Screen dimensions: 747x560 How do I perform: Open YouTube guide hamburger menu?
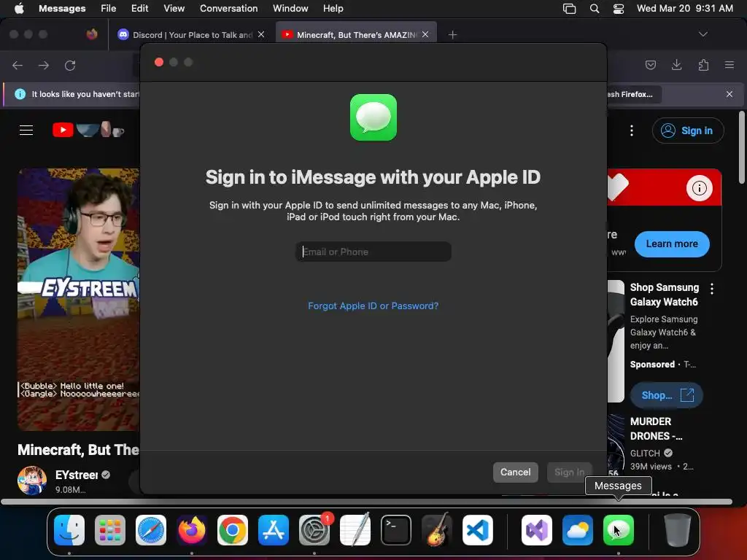tap(26, 130)
